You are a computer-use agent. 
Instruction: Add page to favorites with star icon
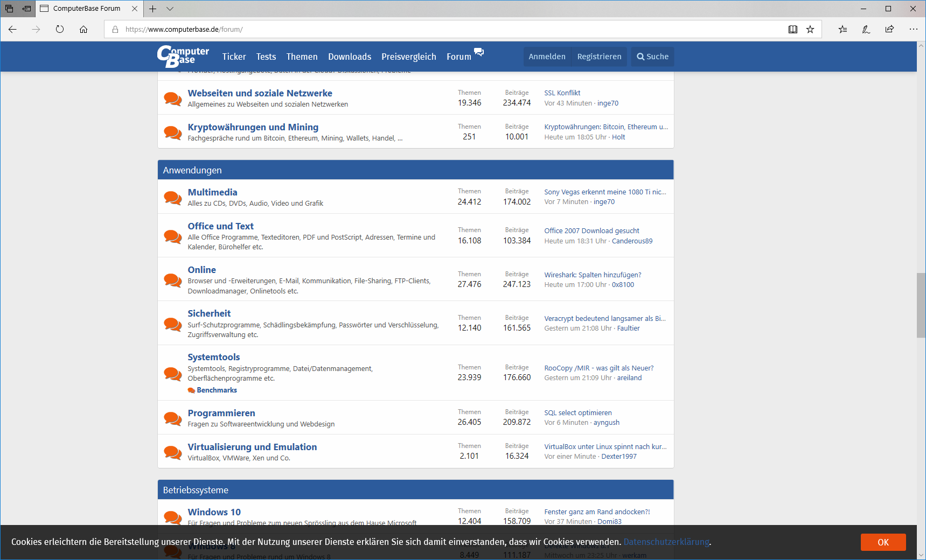(x=810, y=29)
